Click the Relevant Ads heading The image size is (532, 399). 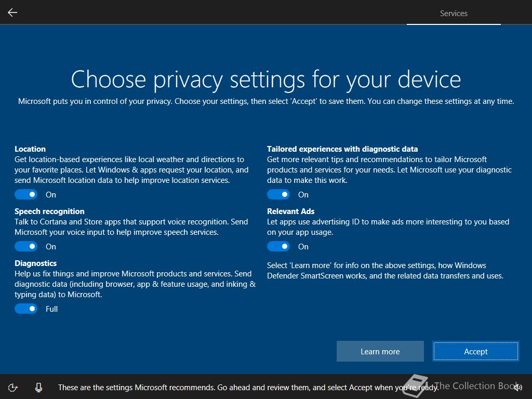coord(291,211)
